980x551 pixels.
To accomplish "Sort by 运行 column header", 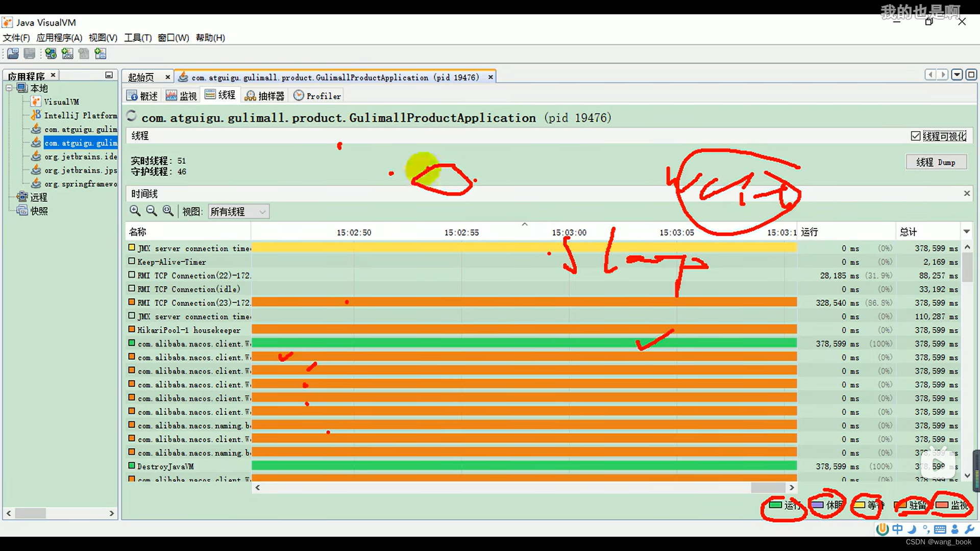I will pyautogui.click(x=846, y=232).
